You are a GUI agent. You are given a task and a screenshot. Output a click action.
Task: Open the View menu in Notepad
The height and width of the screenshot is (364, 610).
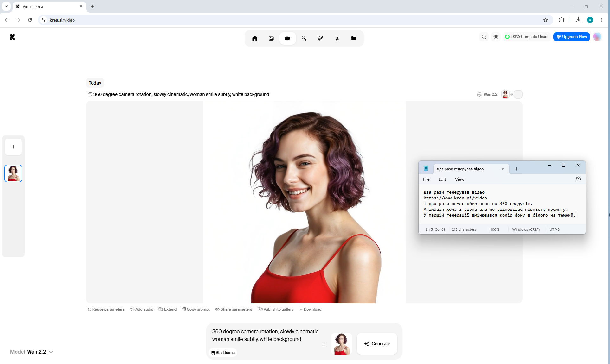click(x=459, y=179)
